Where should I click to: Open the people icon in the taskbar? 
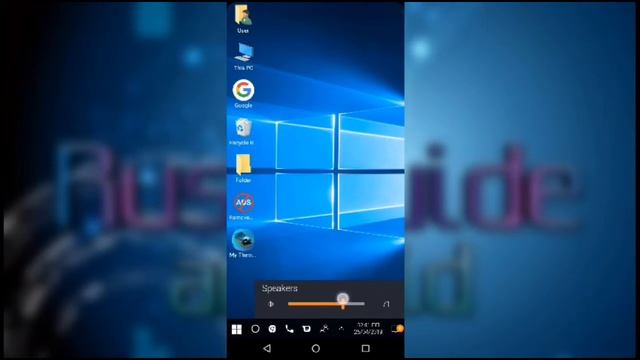324,329
